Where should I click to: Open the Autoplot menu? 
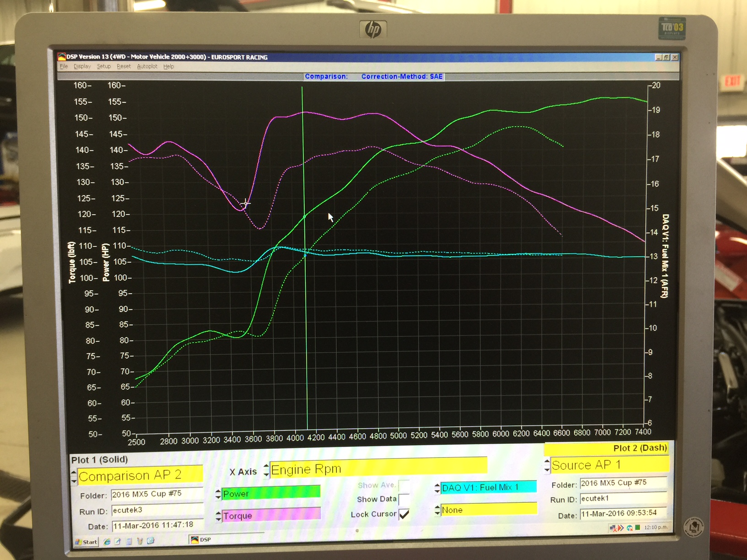(147, 66)
